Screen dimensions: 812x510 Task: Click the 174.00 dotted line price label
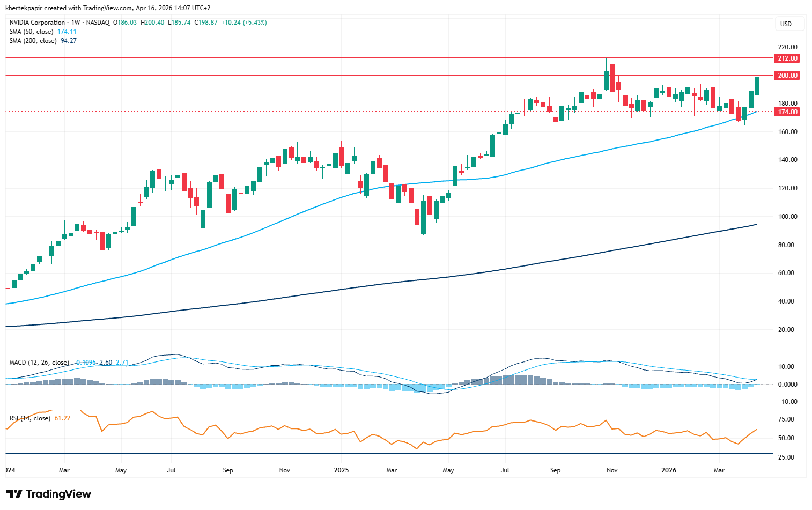(787, 112)
